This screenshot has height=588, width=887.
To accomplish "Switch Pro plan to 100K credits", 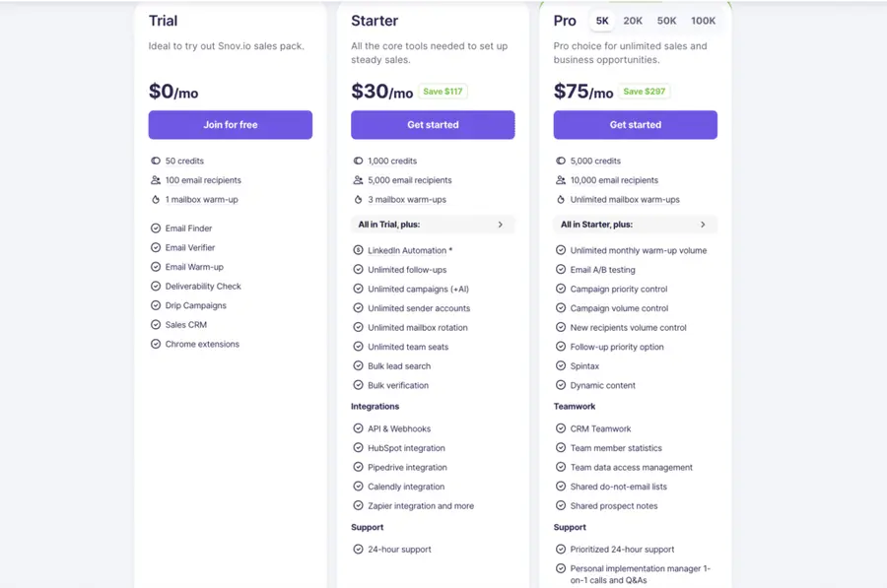I will pyautogui.click(x=703, y=20).
